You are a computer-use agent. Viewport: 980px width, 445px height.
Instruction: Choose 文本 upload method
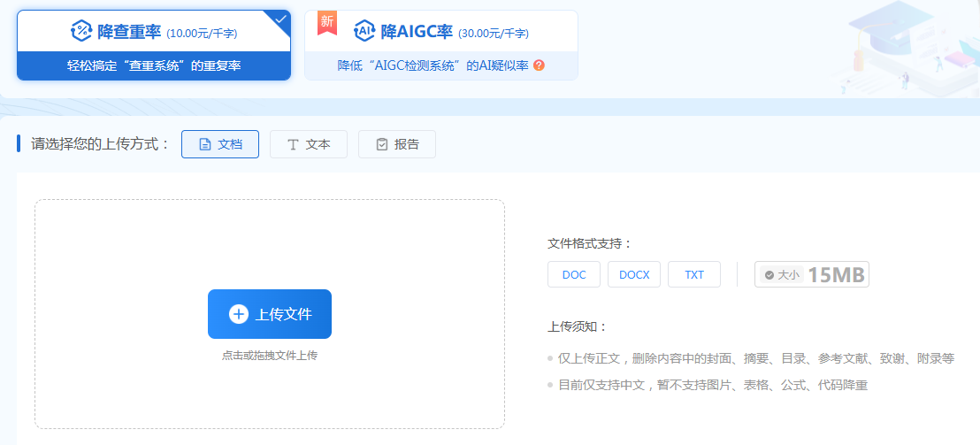308,144
